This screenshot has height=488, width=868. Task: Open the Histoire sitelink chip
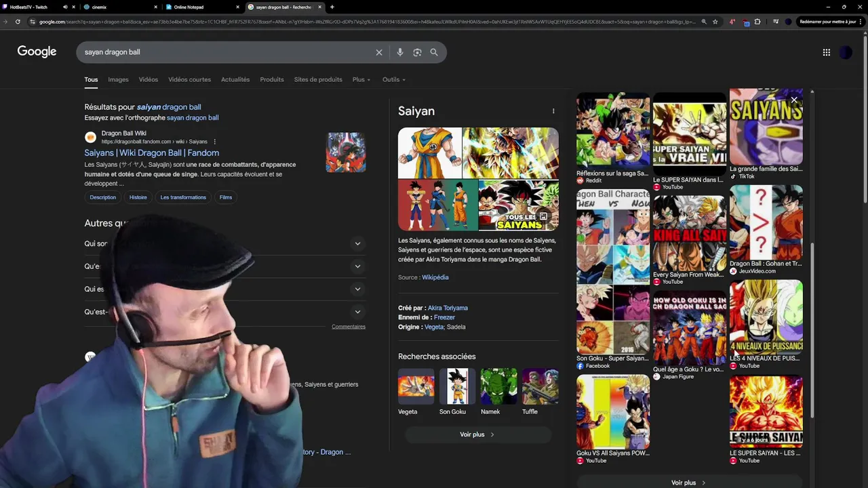point(138,197)
